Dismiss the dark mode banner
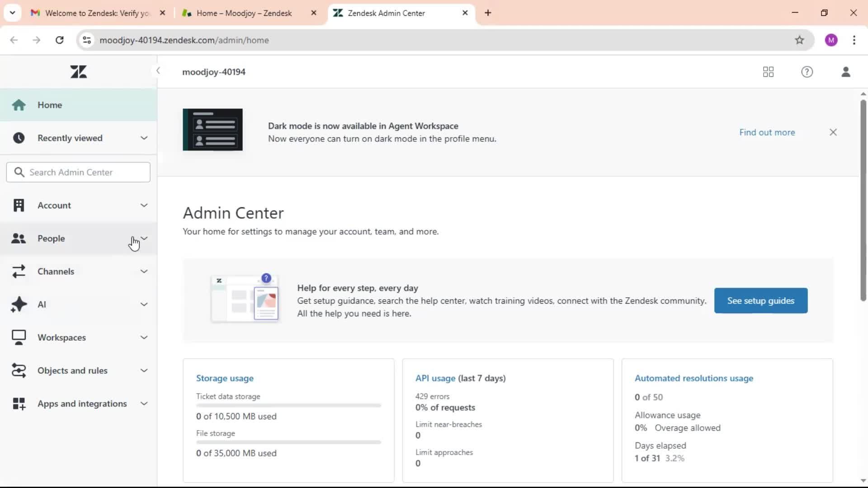This screenshot has height=488, width=868. [x=833, y=132]
